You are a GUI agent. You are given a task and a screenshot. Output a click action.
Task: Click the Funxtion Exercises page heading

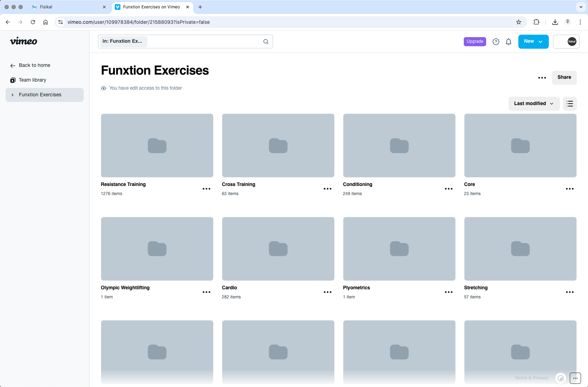pos(155,71)
